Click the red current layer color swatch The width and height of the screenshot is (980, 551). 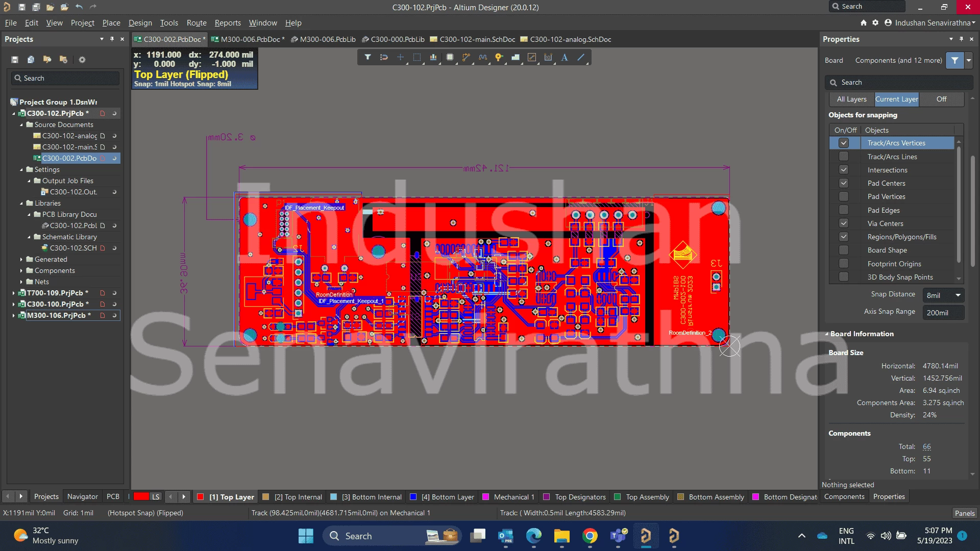(x=141, y=496)
